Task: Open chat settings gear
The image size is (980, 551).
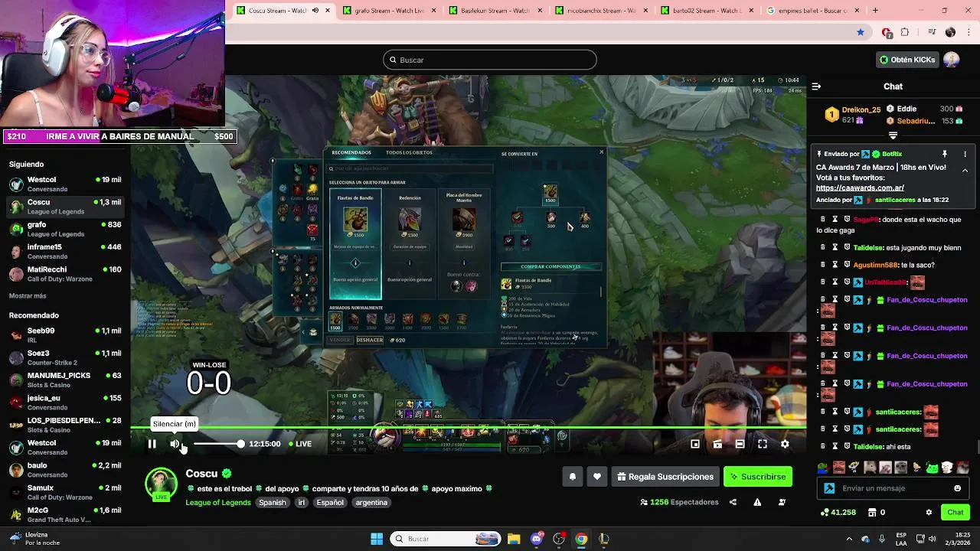Action: [x=929, y=513]
